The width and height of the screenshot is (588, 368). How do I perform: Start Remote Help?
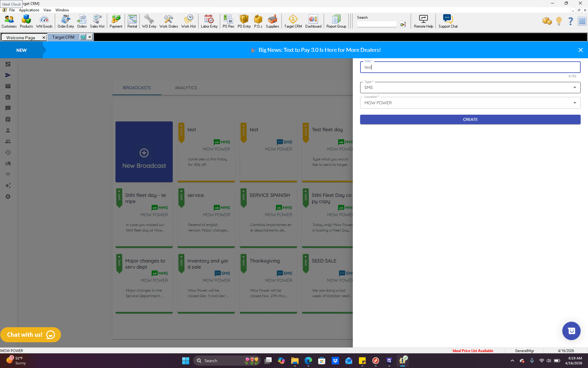424,21
